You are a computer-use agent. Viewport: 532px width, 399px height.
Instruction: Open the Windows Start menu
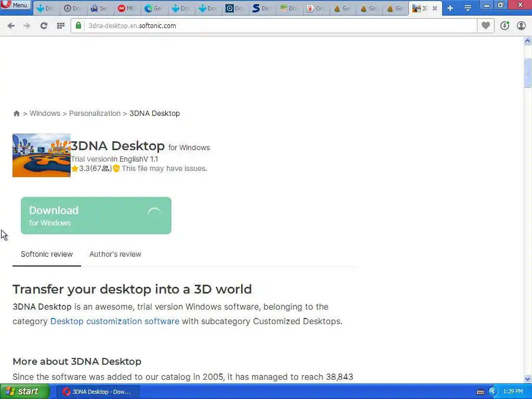point(25,392)
